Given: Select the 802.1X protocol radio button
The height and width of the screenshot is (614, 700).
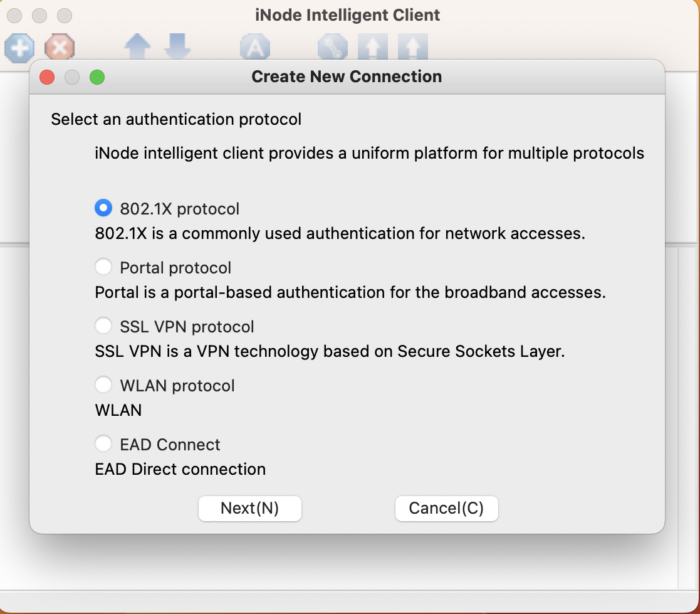Looking at the screenshot, I should coord(103,208).
